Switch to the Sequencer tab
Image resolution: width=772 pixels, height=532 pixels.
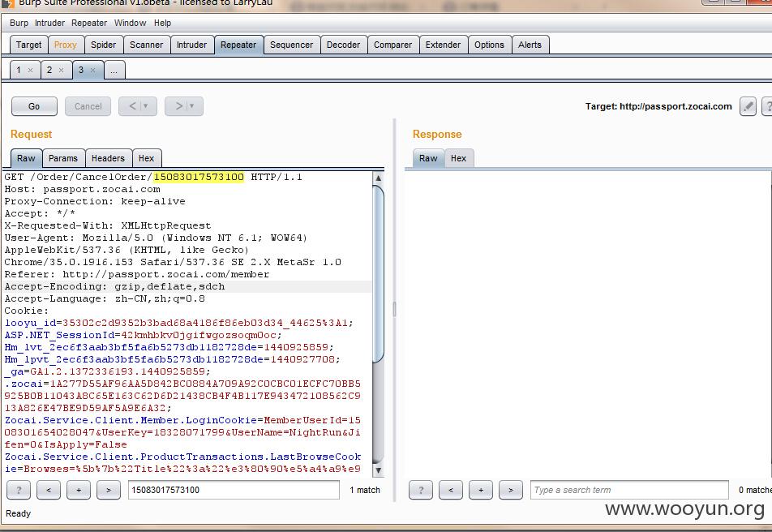(291, 45)
